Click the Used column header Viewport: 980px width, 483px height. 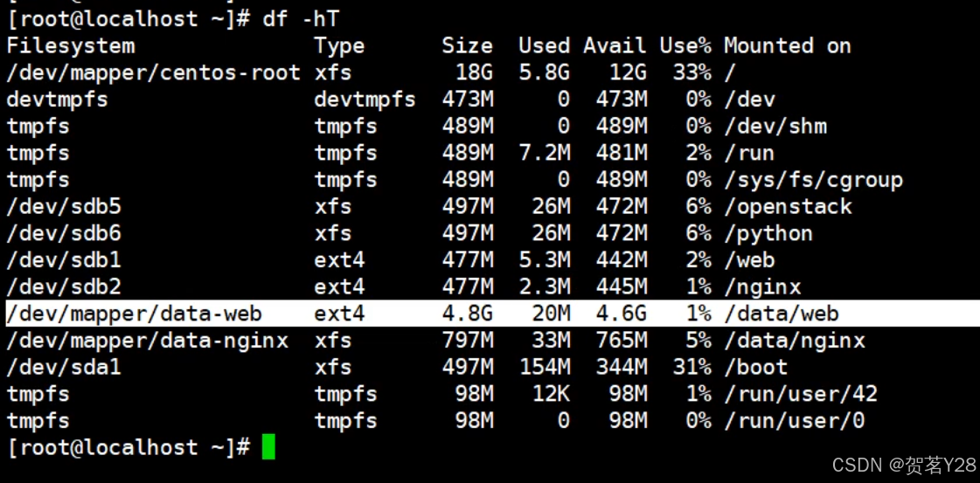coord(545,46)
